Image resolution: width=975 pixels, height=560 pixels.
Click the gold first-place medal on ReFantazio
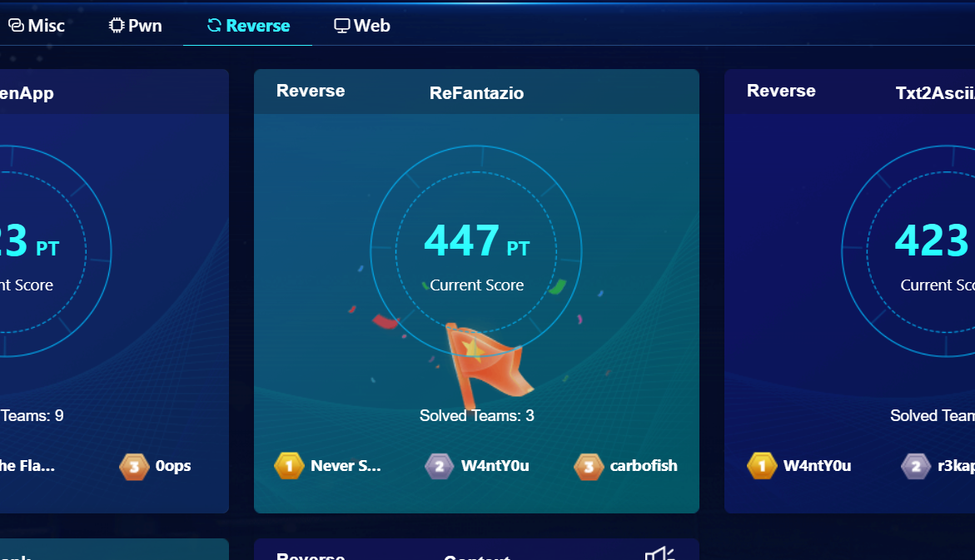289,465
